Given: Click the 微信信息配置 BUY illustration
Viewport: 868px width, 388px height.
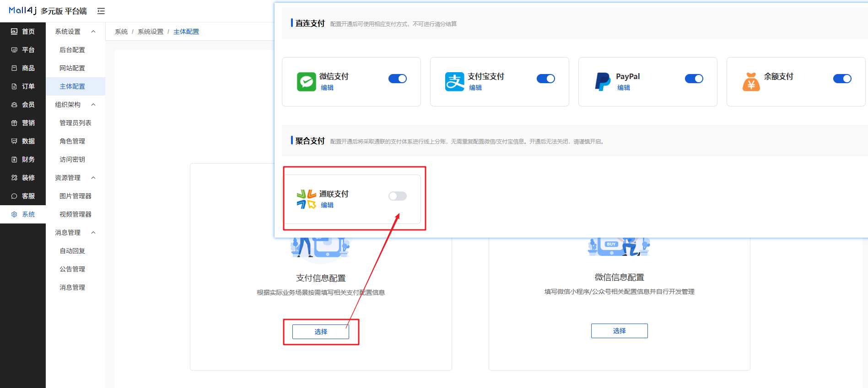Looking at the screenshot, I should click(x=619, y=247).
